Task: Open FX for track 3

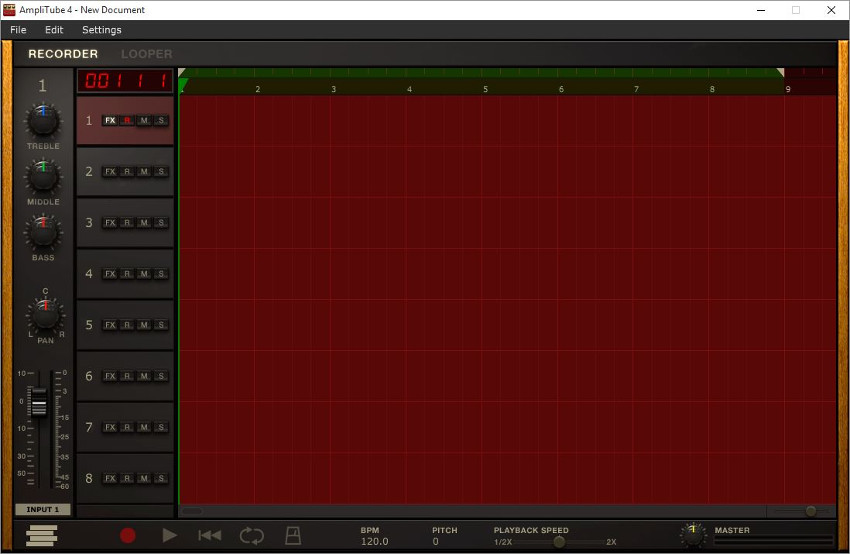Action: tap(110, 223)
